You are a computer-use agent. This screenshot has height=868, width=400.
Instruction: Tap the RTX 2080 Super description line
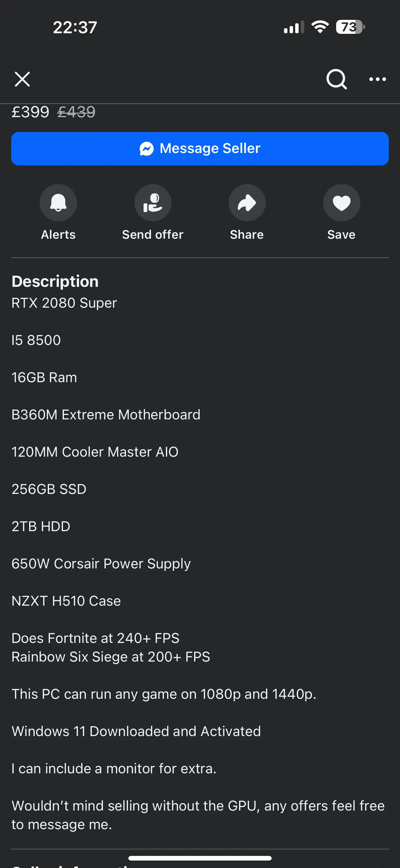64,303
